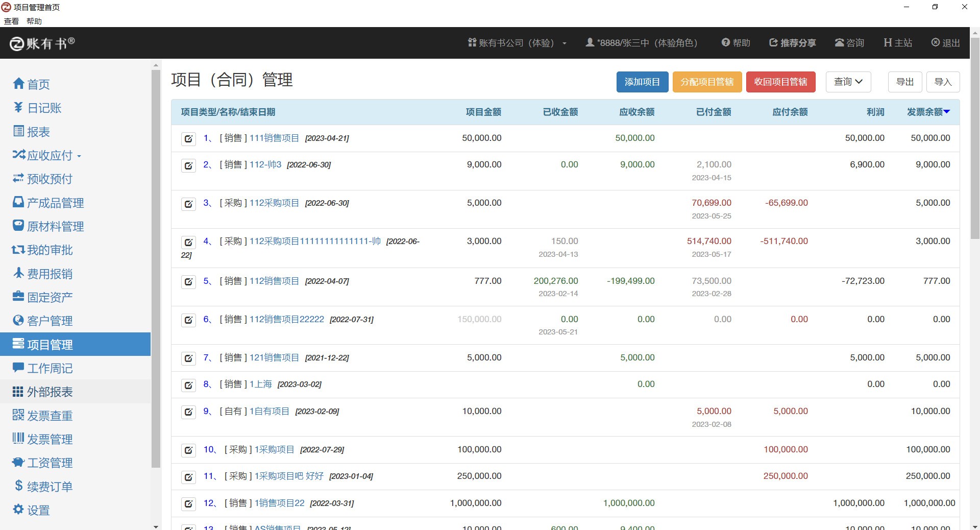Click the sidebar scrollbar down arrow

(x=156, y=526)
